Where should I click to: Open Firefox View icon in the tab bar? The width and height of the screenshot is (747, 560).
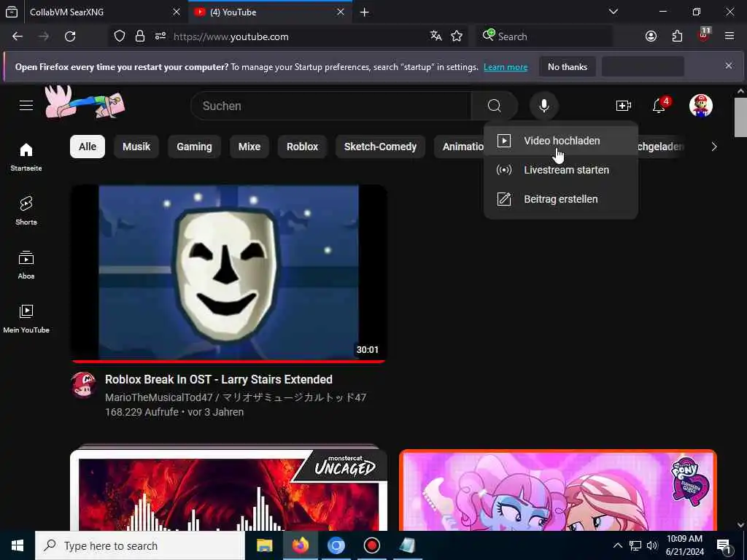(12, 12)
